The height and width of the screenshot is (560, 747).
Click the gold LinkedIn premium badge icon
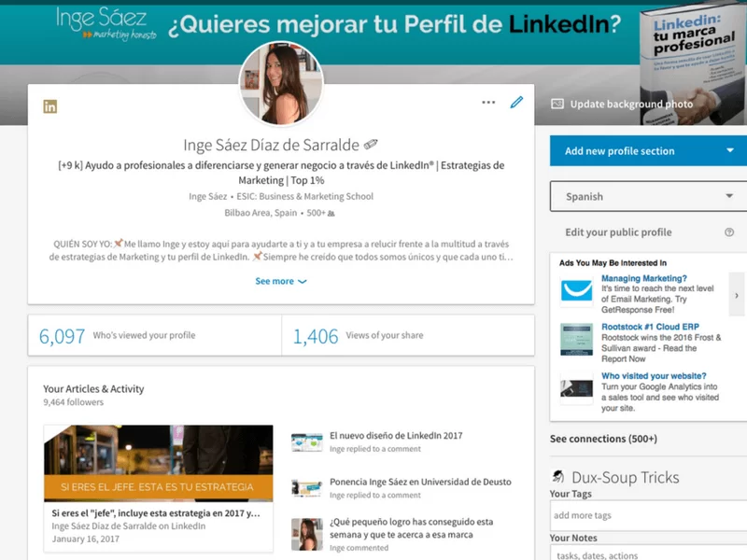point(50,106)
